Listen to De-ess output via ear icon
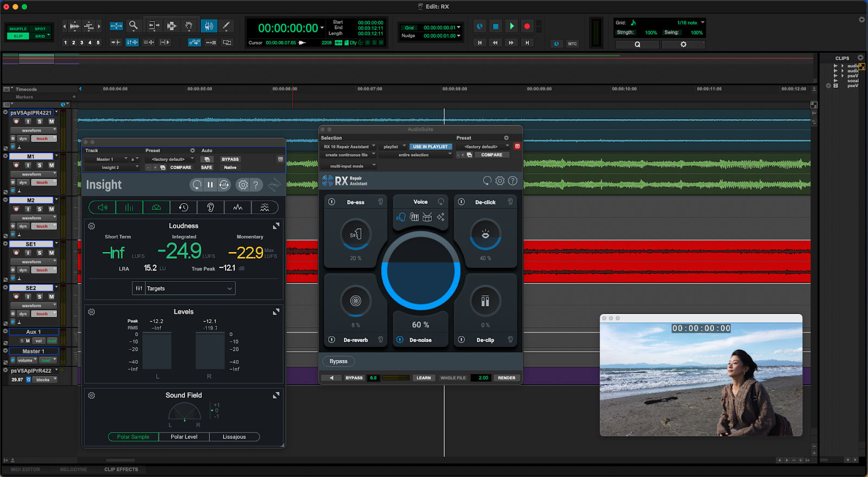This screenshot has height=477, width=868. [x=380, y=202]
